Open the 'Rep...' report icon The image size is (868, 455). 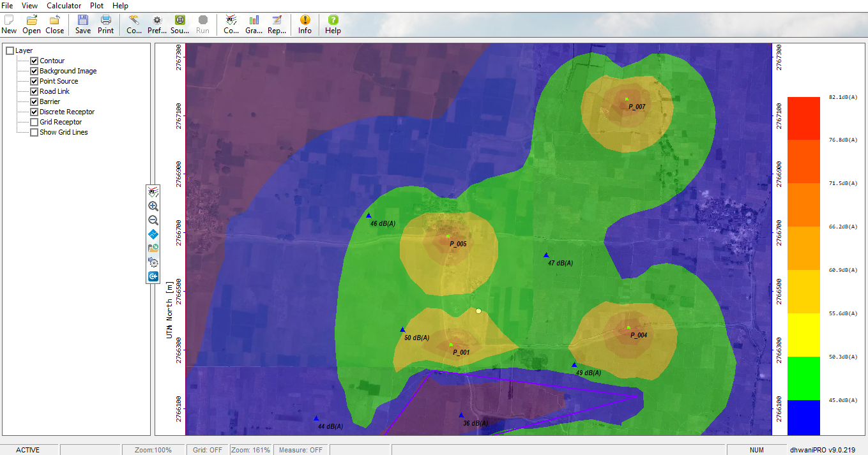(277, 24)
